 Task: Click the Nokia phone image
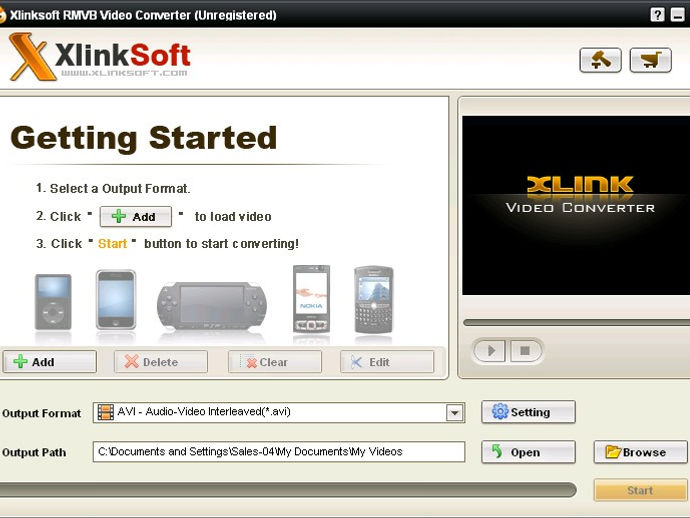312,299
